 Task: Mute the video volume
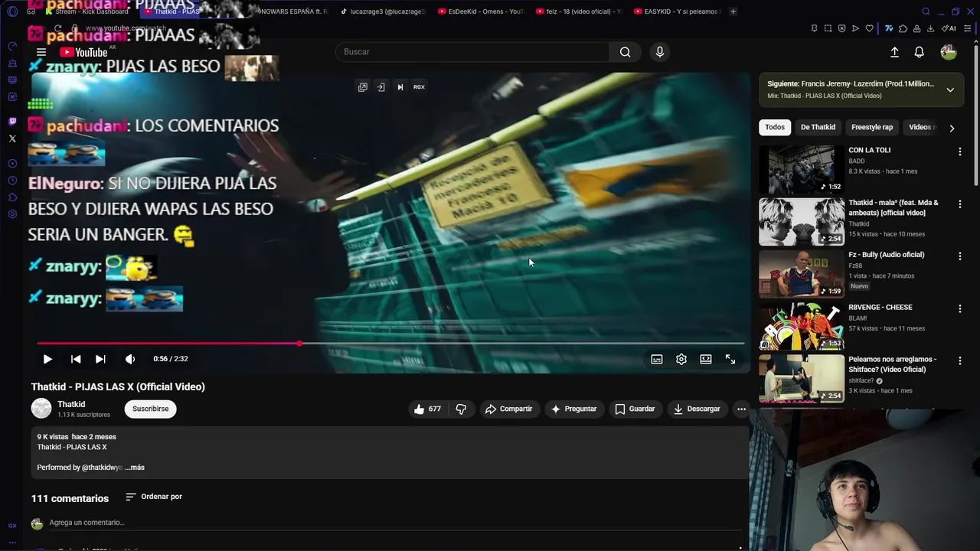[130, 359]
